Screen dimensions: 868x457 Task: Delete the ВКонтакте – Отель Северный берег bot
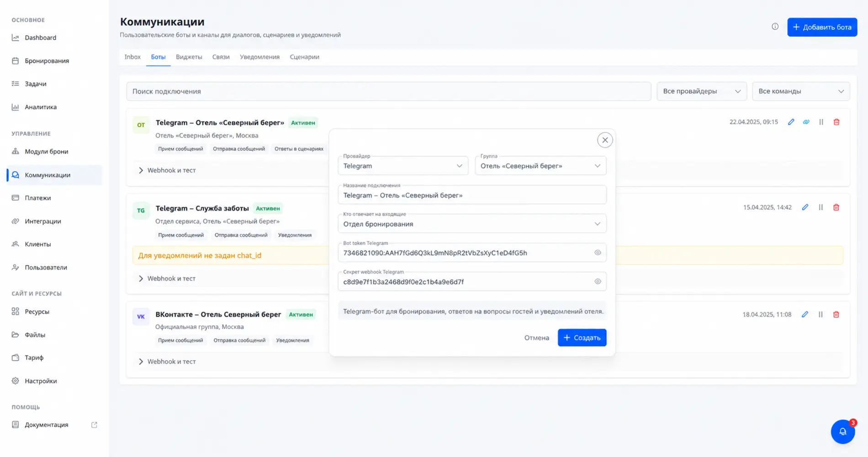[836, 314]
